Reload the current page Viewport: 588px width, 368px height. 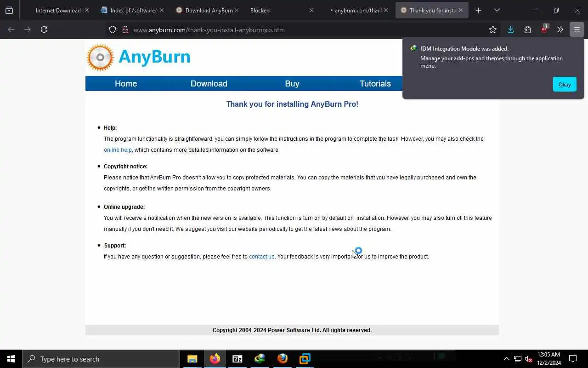tap(44, 29)
